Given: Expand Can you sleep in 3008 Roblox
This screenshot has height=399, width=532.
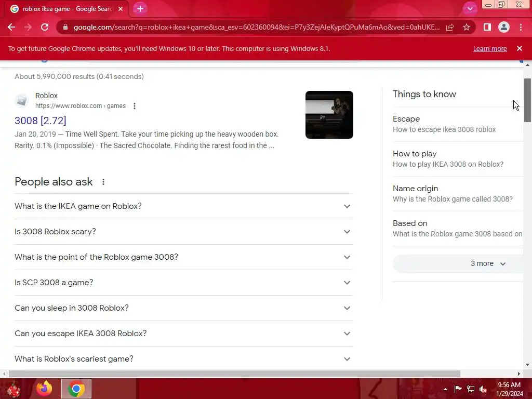Looking at the screenshot, I should (184, 308).
